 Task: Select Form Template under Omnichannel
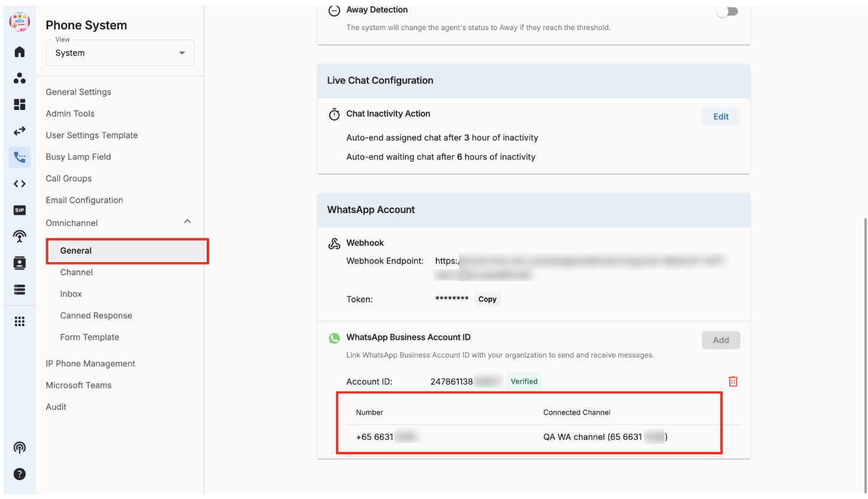(x=90, y=337)
